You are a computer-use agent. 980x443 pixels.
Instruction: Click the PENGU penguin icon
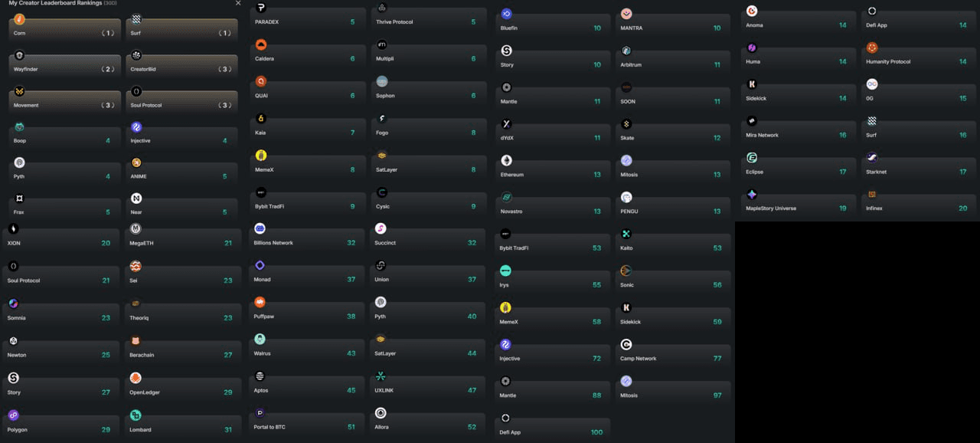[x=626, y=197]
